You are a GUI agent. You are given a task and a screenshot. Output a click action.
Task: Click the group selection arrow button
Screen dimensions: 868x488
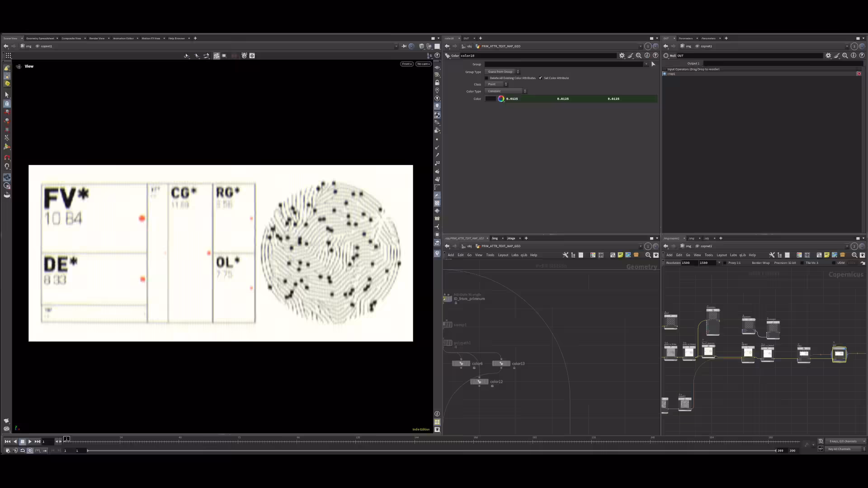point(653,64)
